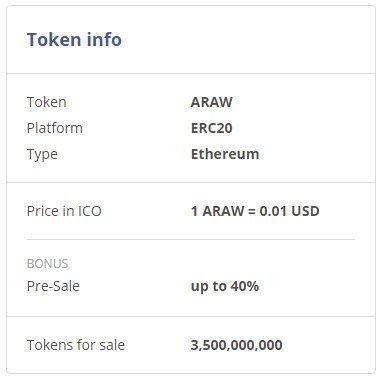Viewport: 383px width, 384px height.
Task: Click the Ethereum type value
Action: click(225, 154)
